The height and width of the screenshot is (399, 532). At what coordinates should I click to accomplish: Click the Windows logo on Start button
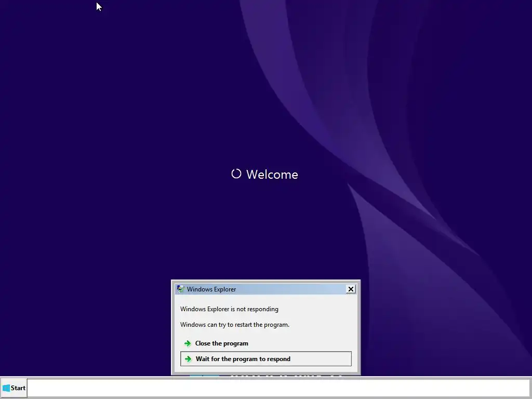coord(6,388)
